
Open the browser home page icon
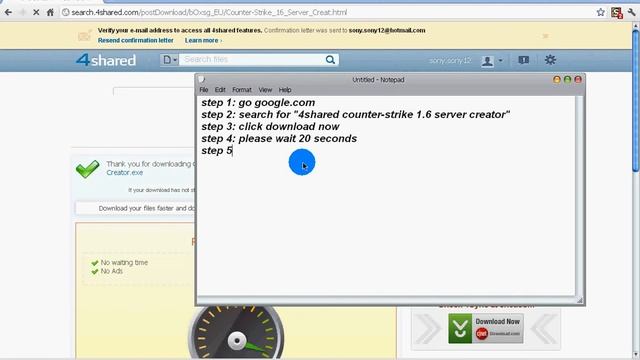click(50, 12)
